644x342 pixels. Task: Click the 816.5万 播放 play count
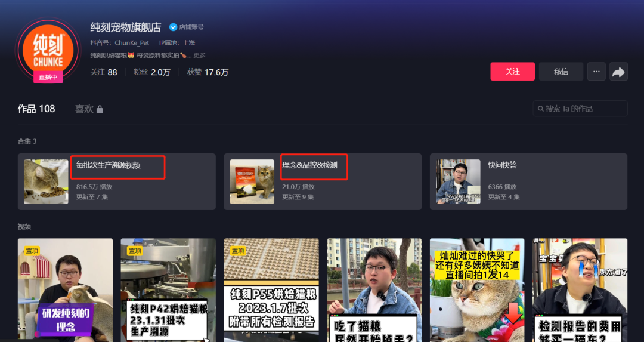94,187
